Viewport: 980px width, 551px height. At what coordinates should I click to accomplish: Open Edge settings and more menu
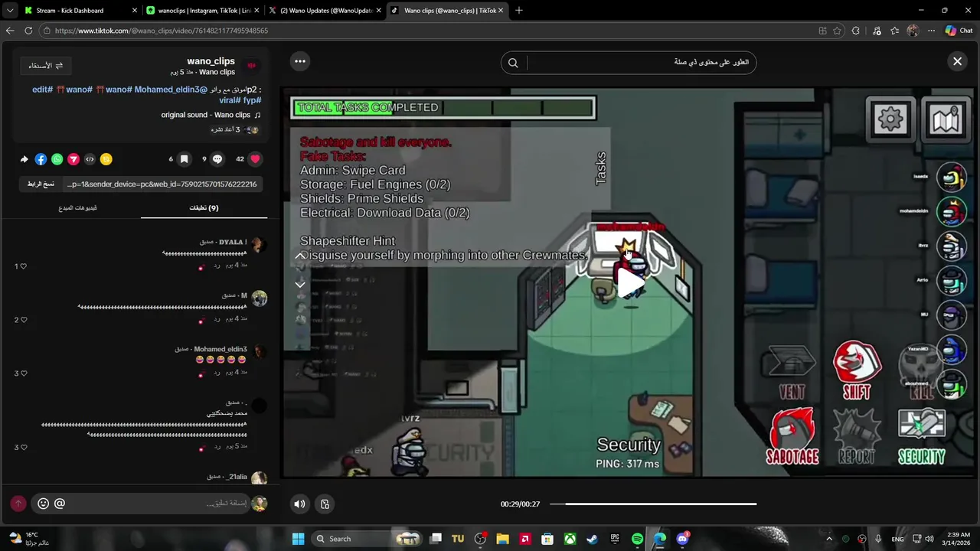[x=931, y=31]
